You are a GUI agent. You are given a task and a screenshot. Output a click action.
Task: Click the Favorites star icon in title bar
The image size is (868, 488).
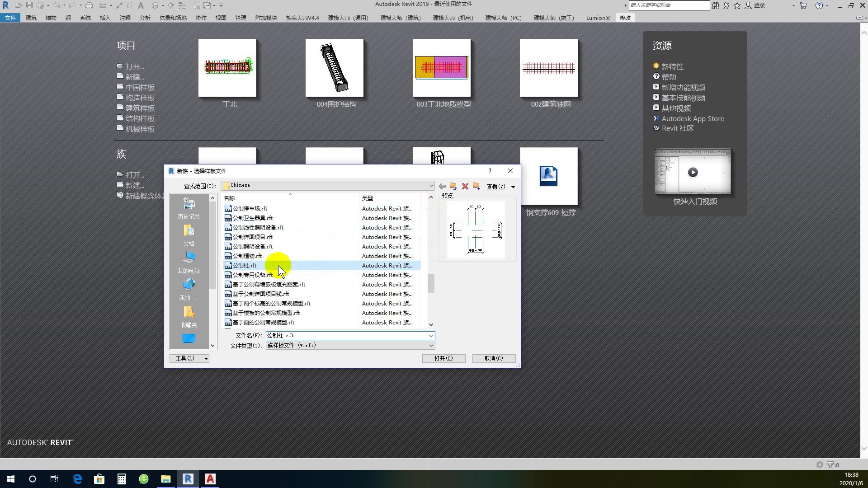(737, 5)
